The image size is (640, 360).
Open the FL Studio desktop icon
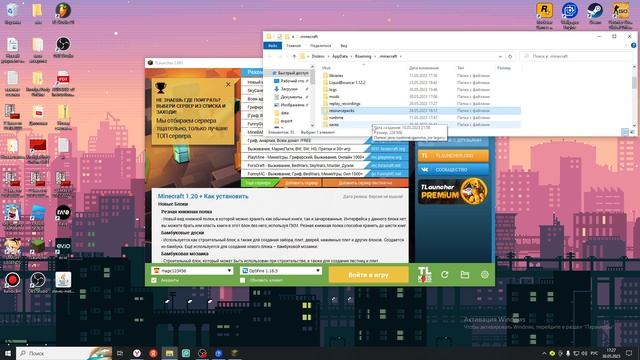[x=63, y=13]
